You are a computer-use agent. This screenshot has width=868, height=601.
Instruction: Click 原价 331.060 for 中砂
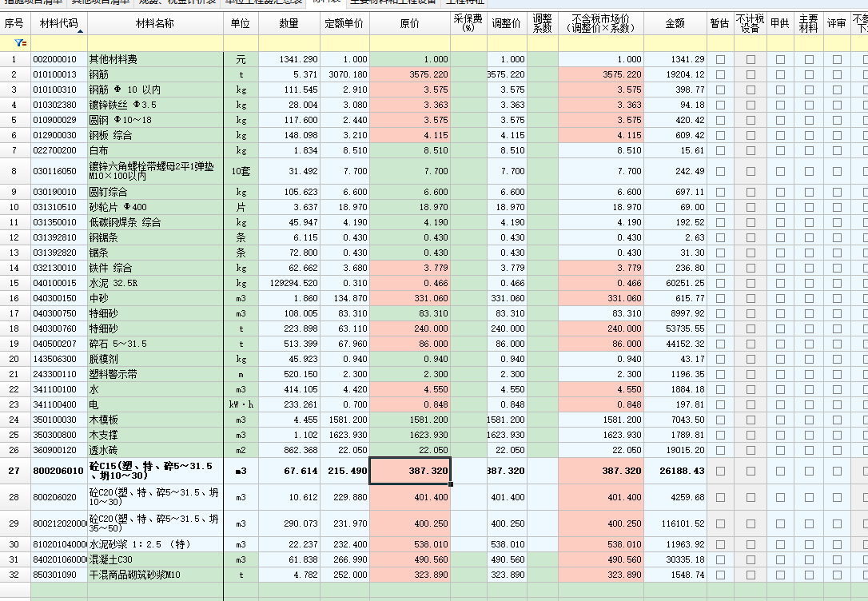(x=410, y=298)
